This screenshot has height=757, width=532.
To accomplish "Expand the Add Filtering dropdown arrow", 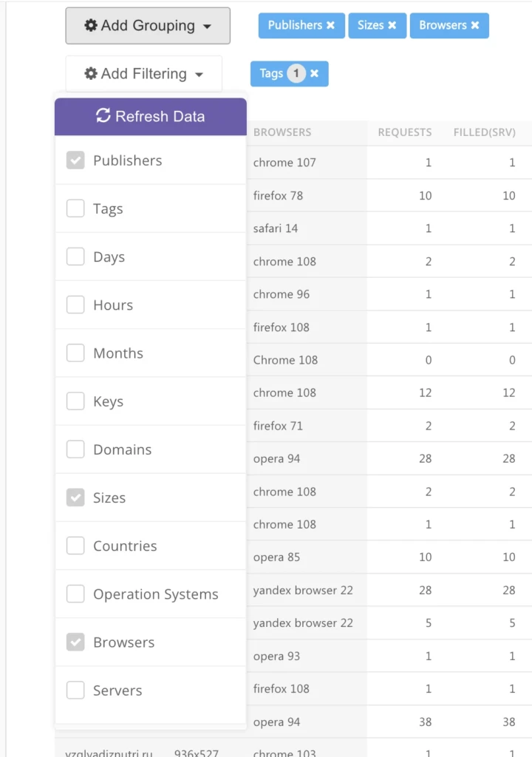I will [199, 75].
